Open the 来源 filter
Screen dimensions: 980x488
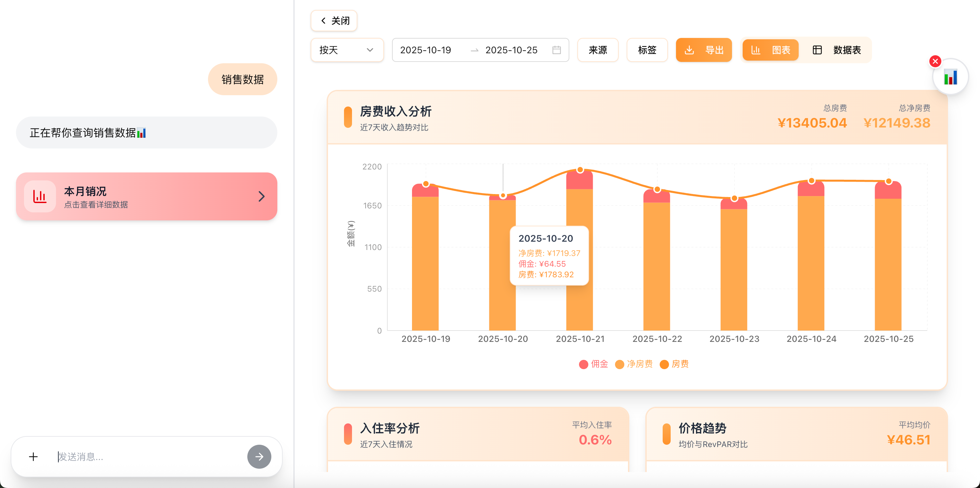[597, 50]
